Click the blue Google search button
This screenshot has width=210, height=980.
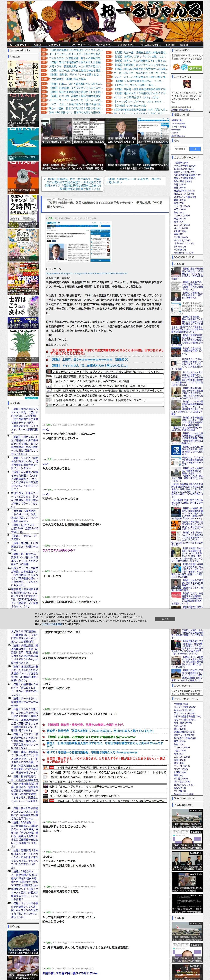(x=195, y=149)
